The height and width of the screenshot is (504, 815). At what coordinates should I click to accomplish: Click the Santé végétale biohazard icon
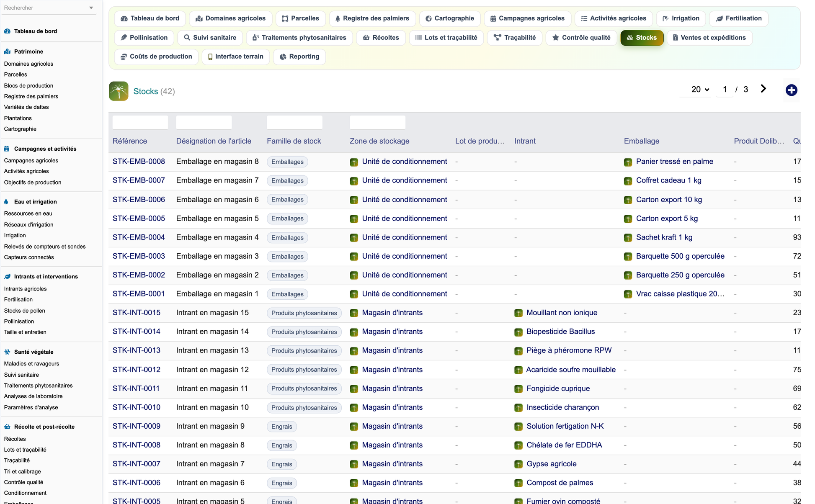click(x=7, y=352)
